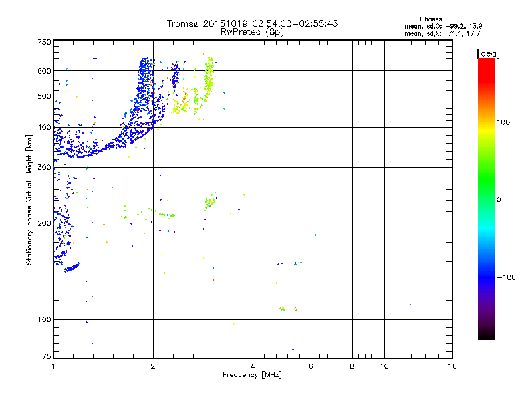Click the x-axis tick label "2"

[x=153, y=366]
